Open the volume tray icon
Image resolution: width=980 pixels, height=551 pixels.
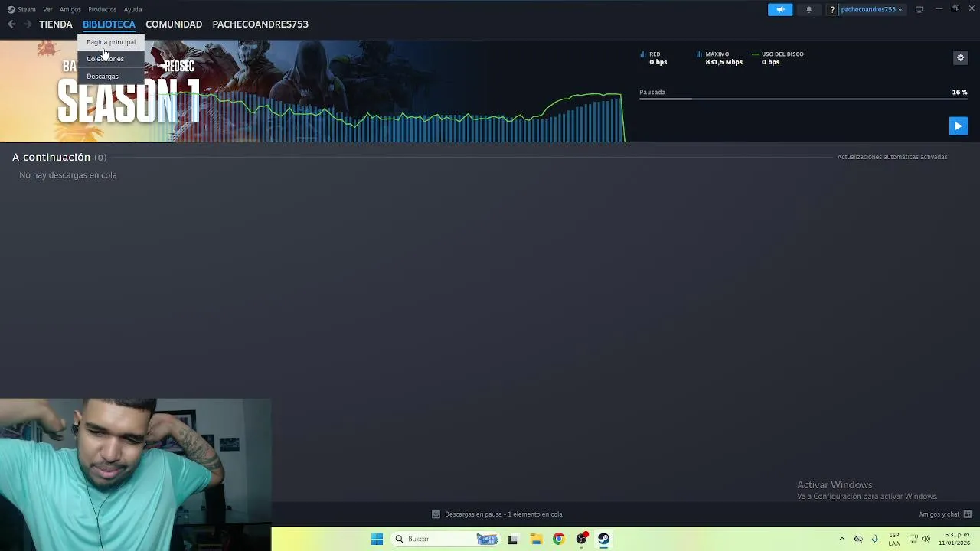pos(926,539)
